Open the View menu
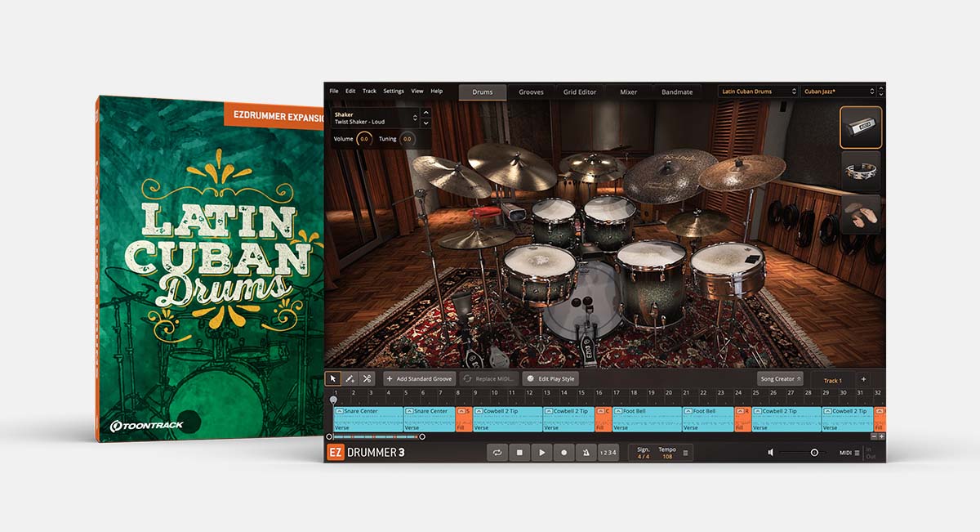Viewport: 980px width, 532px height. [x=417, y=91]
